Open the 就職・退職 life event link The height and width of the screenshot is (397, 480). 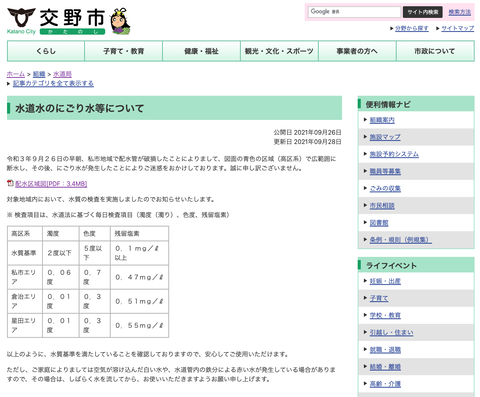pos(385,350)
